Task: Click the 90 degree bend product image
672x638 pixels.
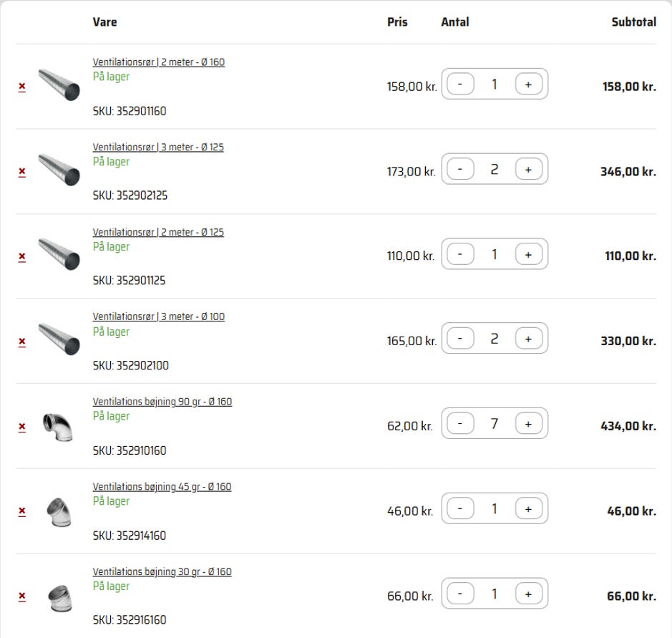Action: point(57,426)
